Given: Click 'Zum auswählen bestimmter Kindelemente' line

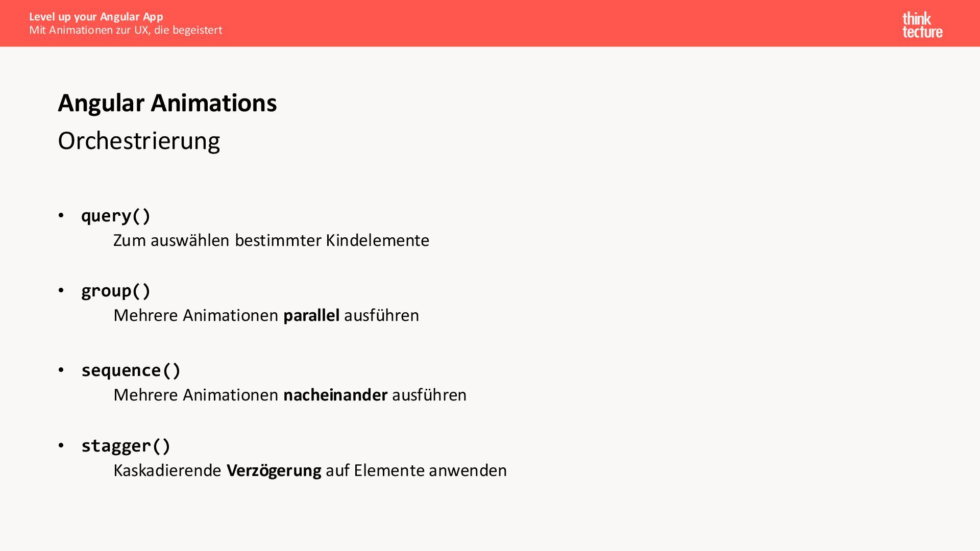Looking at the screenshot, I should [x=271, y=240].
